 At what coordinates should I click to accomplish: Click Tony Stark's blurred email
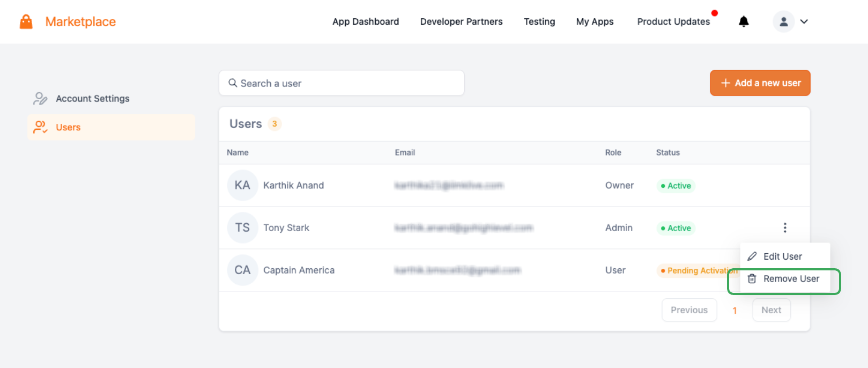tap(464, 227)
